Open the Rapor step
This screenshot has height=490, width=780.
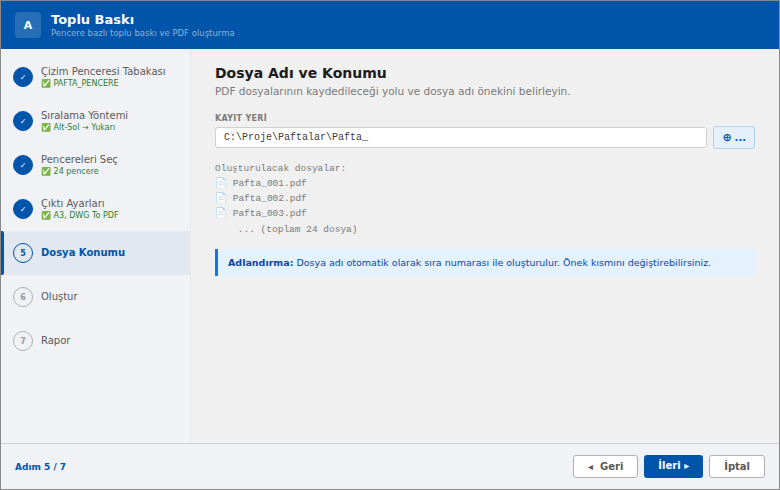[x=96, y=341]
